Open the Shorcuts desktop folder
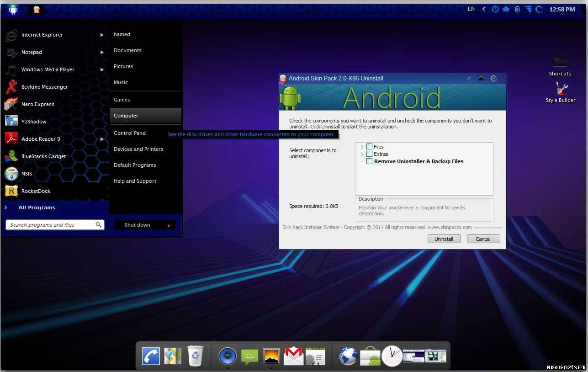The height and width of the screenshot is (372, 588). (x=560, y=66)
